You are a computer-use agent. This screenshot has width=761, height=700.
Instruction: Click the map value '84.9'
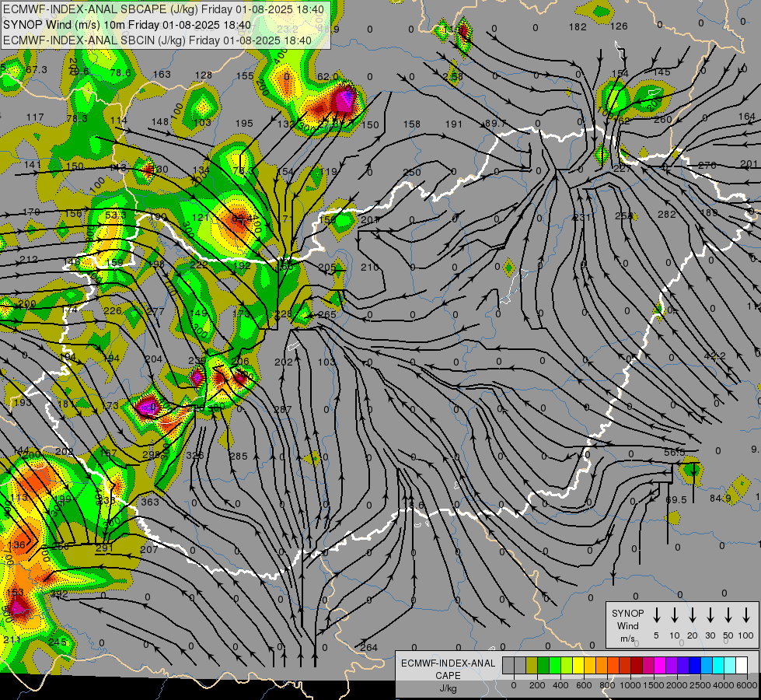[x=721, y=498]
